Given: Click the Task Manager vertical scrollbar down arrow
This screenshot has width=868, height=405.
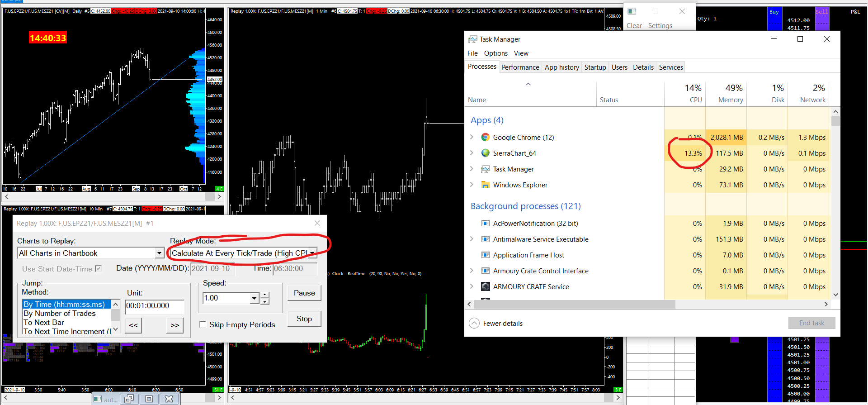Looking at the screenshot, I should (x=835, y=295).
